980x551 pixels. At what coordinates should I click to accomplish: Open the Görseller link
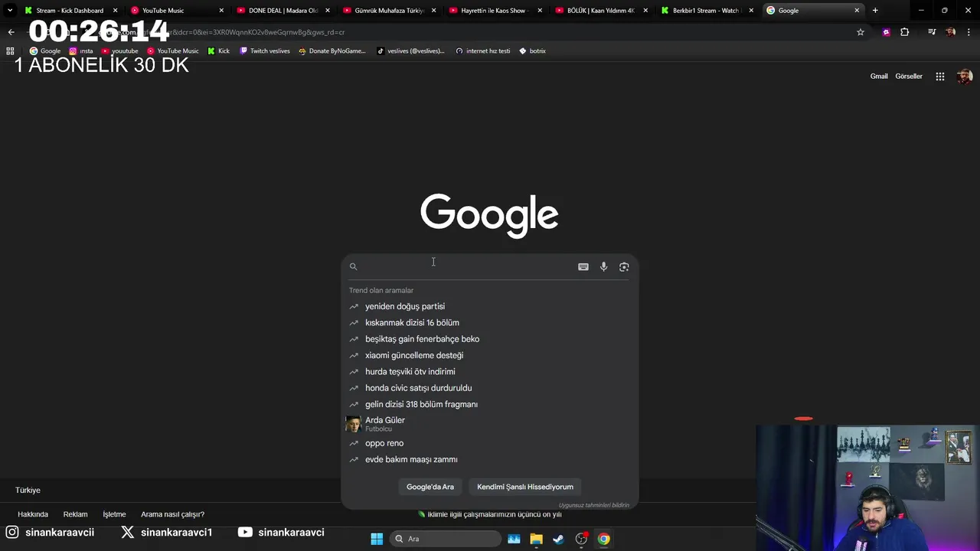click(x=909, y=77)
